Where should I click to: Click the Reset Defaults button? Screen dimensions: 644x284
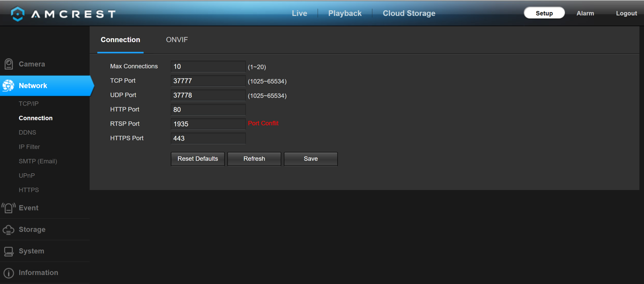tap(198, 159)
